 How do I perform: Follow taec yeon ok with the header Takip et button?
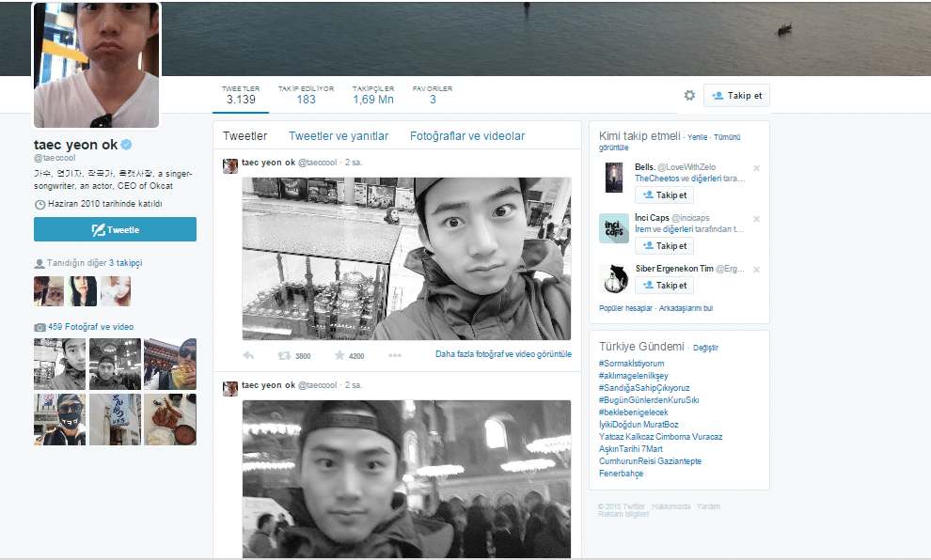point(736,95)
